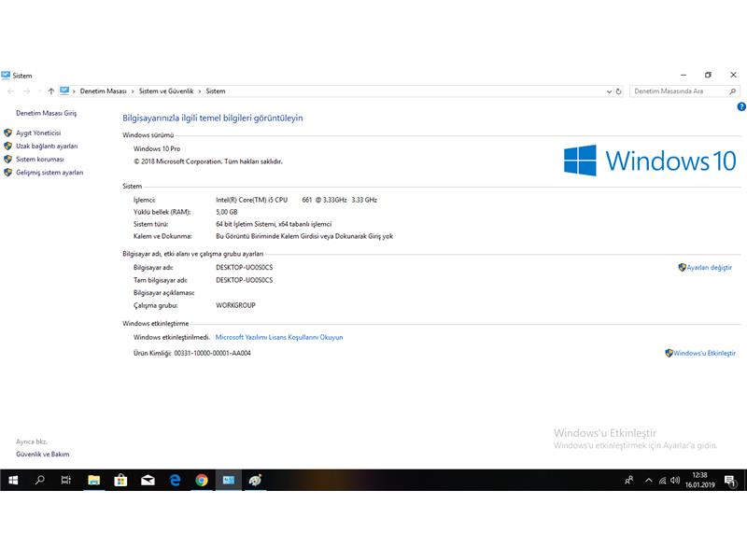Select the 'Windows 10 Pro' text
747x560 pixels.
[x=157, y=148]
